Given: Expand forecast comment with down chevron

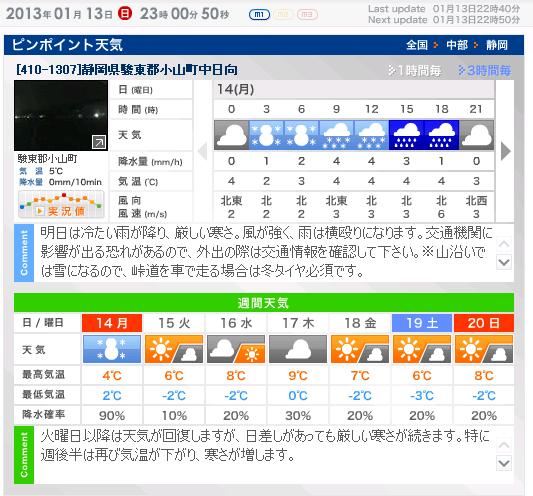Looking at the screenshot, I should click(x=504, y=262).
